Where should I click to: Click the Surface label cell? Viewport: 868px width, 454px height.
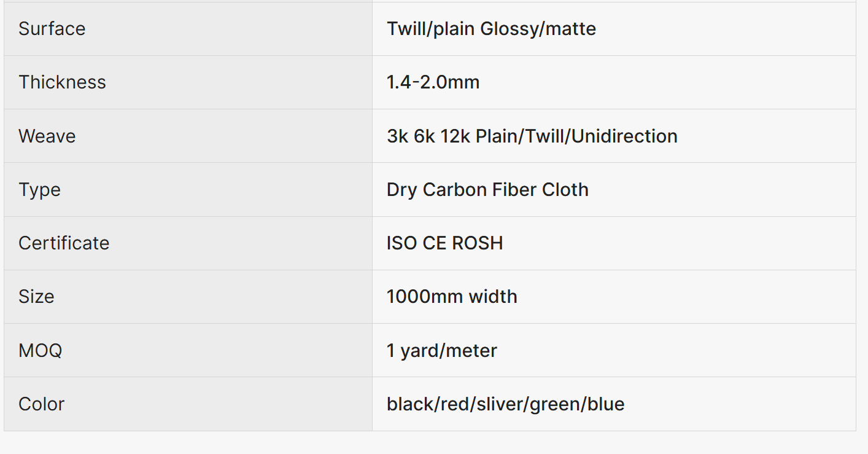pos(52,29)
